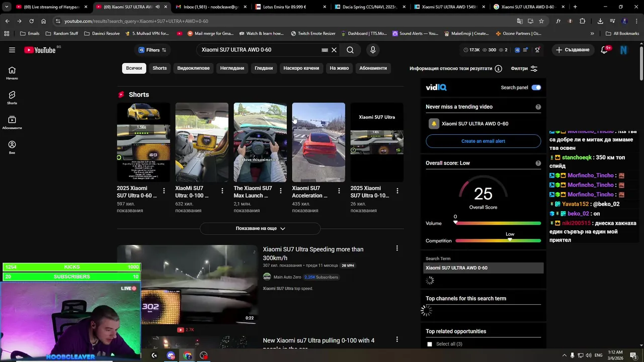This screenshot has height=362, width=644.
Task: Open Абонаменти subscriptions in sidebar
Action: pos(12,122)
